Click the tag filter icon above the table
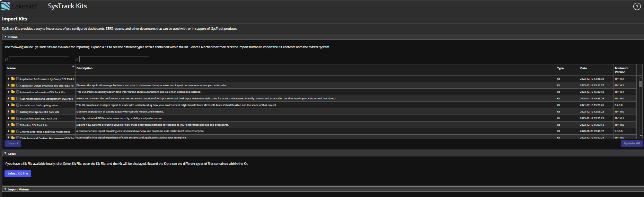 pos(77,60)
